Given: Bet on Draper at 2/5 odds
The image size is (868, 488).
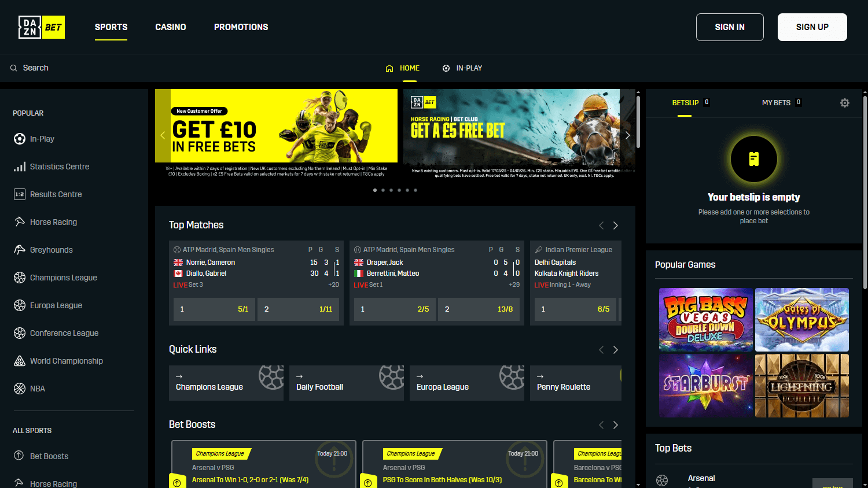Looking at the screenshot, I should (395, 309).
